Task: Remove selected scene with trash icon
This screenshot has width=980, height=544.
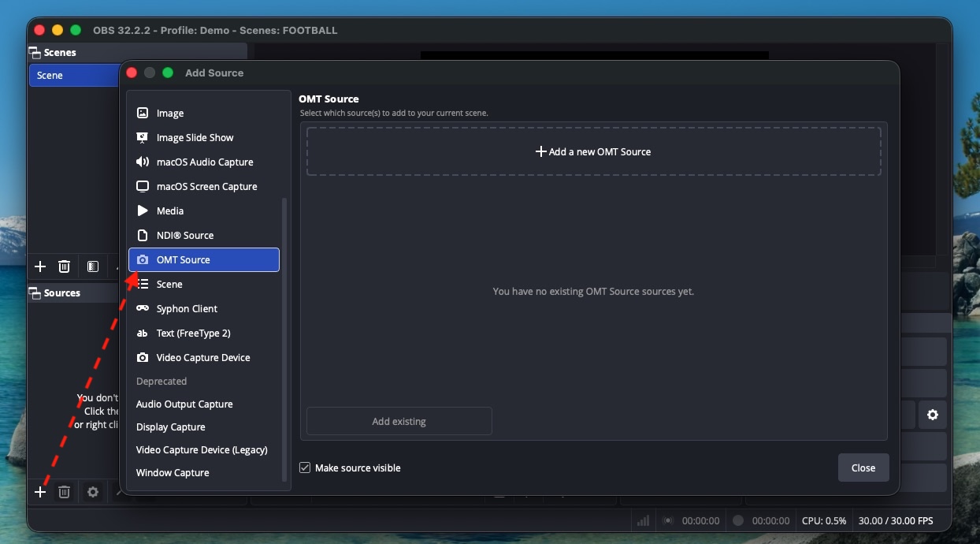Action: [65, 266]
